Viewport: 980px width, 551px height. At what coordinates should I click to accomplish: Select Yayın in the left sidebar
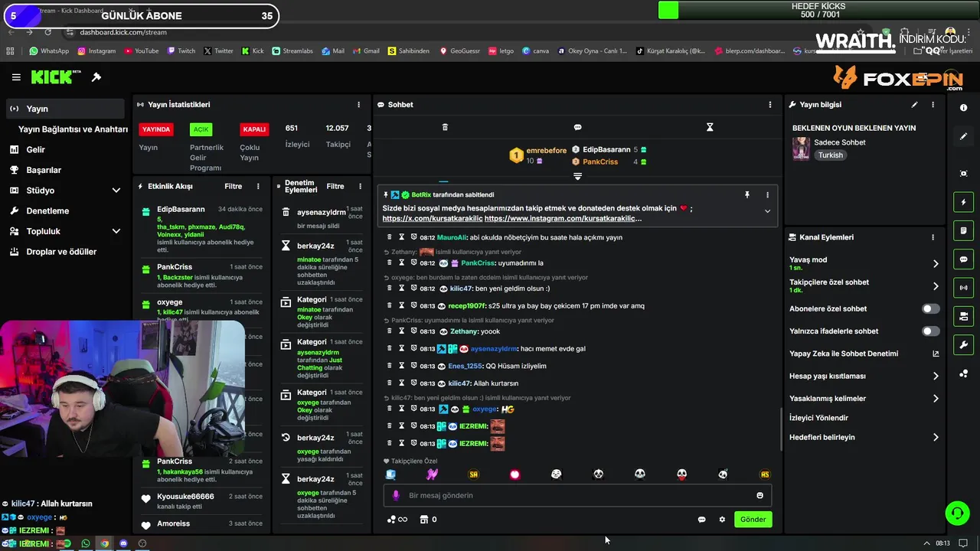tap(64, 109)
